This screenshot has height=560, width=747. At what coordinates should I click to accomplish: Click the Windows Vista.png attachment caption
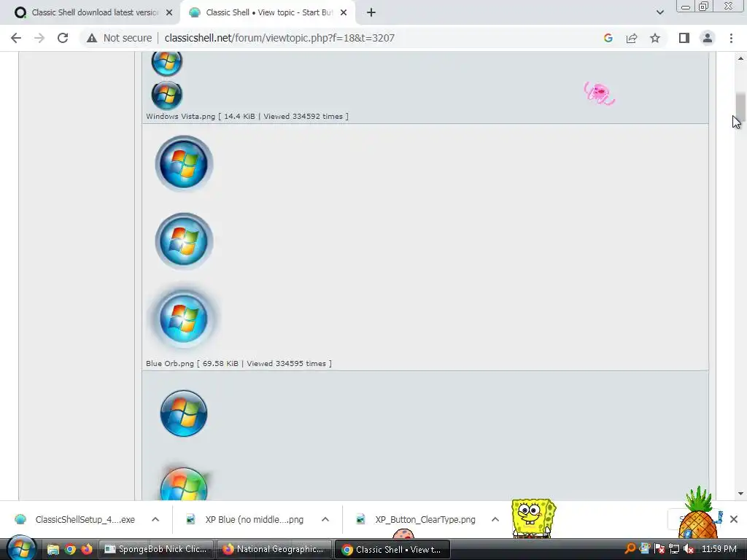247,116
